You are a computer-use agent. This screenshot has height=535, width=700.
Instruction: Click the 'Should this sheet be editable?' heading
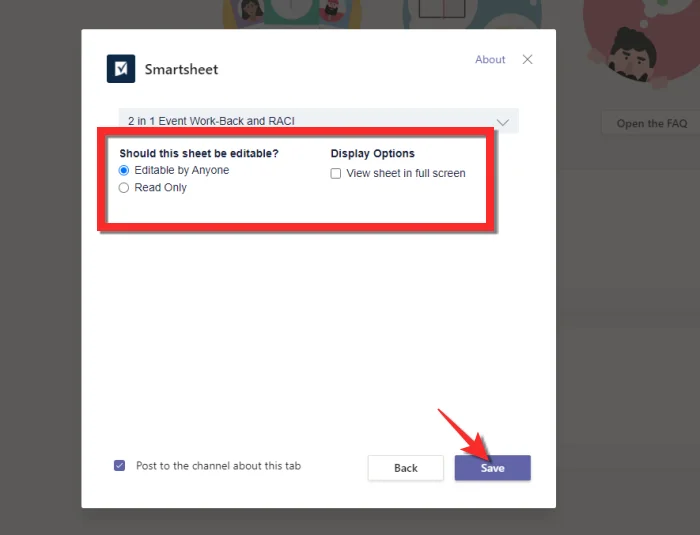(199, 153)
